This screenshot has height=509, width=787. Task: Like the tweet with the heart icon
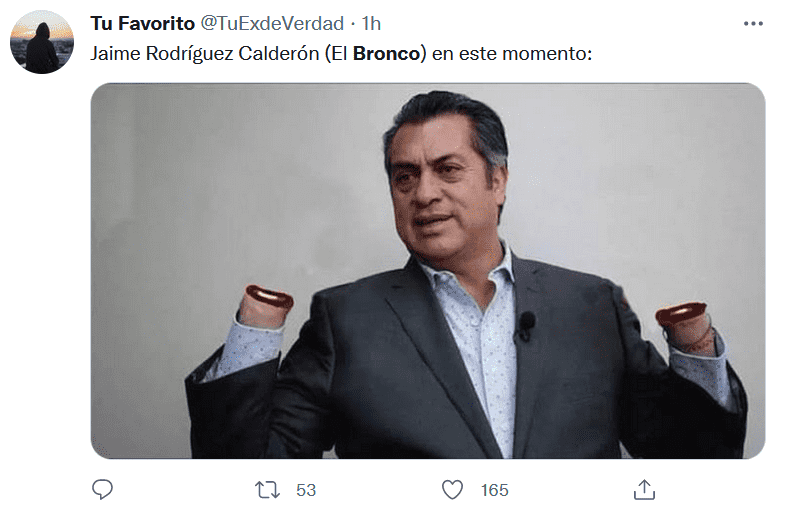click(x=452, y=490)
